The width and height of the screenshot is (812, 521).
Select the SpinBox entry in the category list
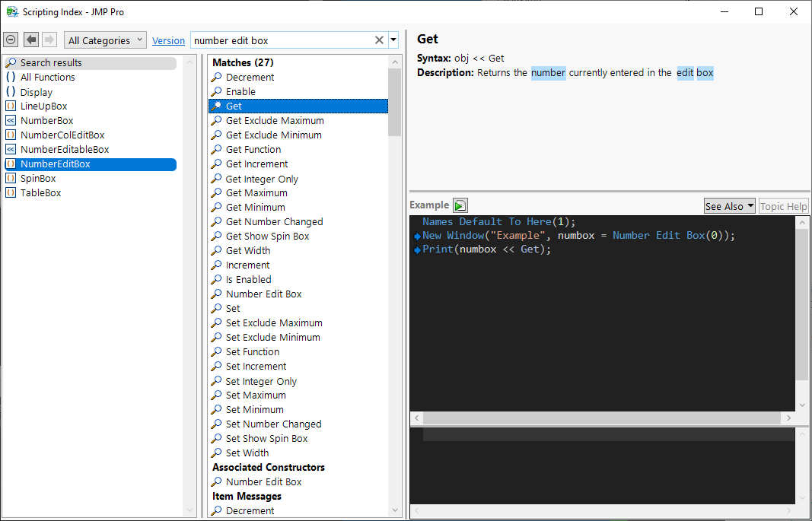(38, 179)
